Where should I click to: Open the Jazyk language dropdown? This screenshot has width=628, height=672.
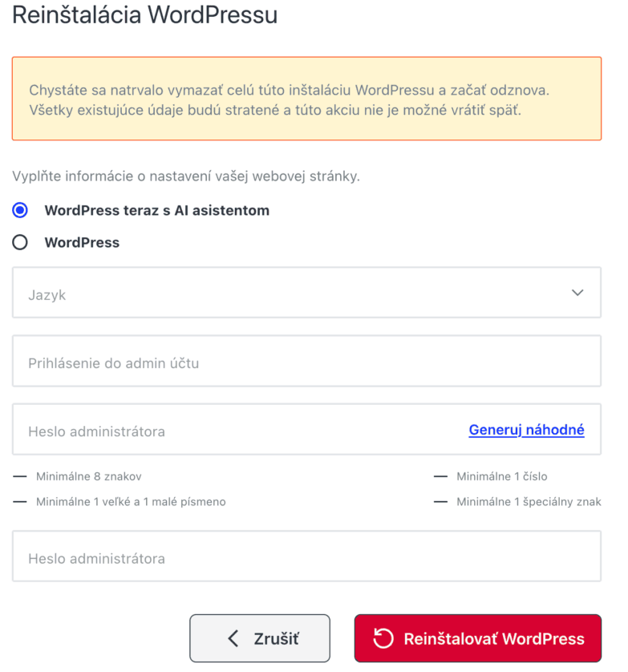[306, 293]
